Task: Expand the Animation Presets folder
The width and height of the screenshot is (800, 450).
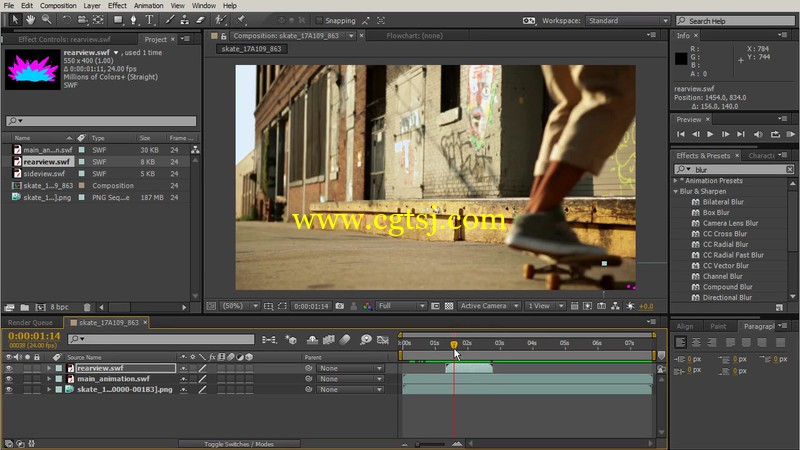Action: [x=676, y=181]
